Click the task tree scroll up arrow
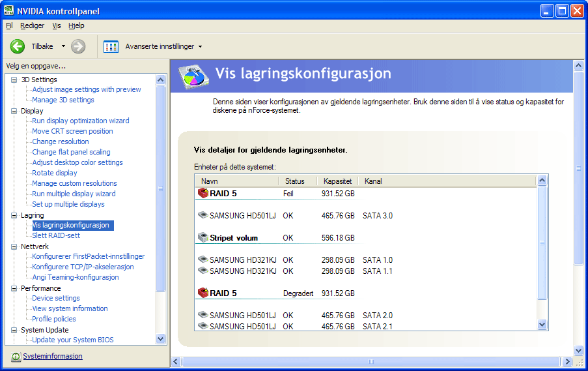 click(160, 80)
